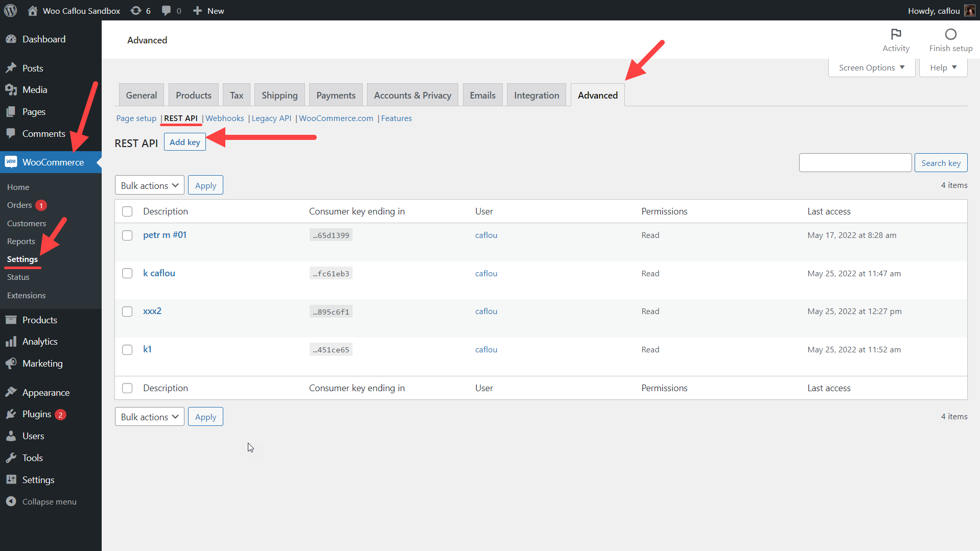
Task: Open the WordPress logo menu
Action: [10, 10]
